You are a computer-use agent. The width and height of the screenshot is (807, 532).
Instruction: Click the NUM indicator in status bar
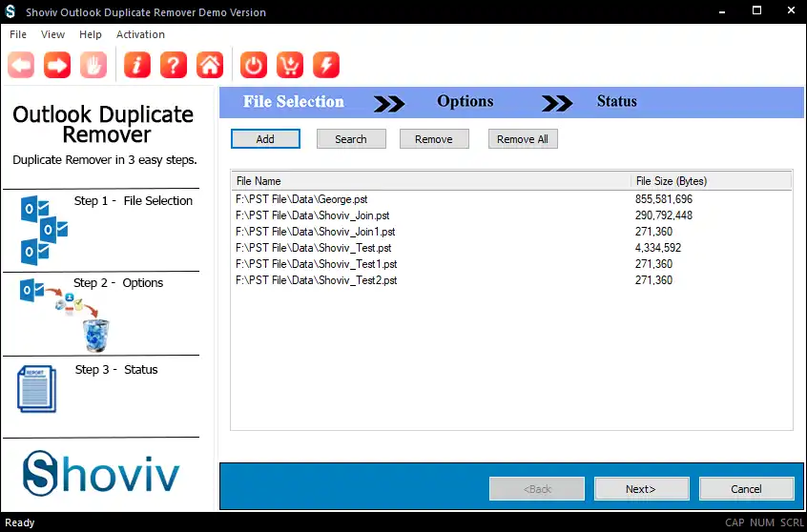[762, 522]
